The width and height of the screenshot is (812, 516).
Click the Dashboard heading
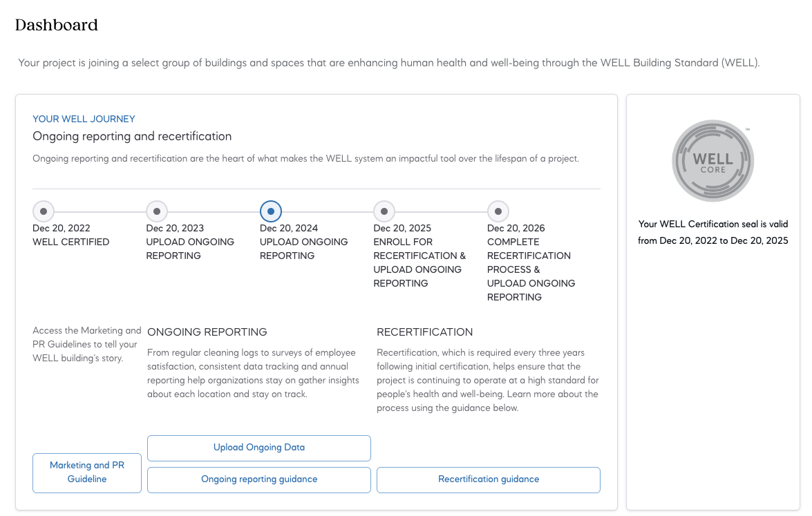click(x=57, y=25)
